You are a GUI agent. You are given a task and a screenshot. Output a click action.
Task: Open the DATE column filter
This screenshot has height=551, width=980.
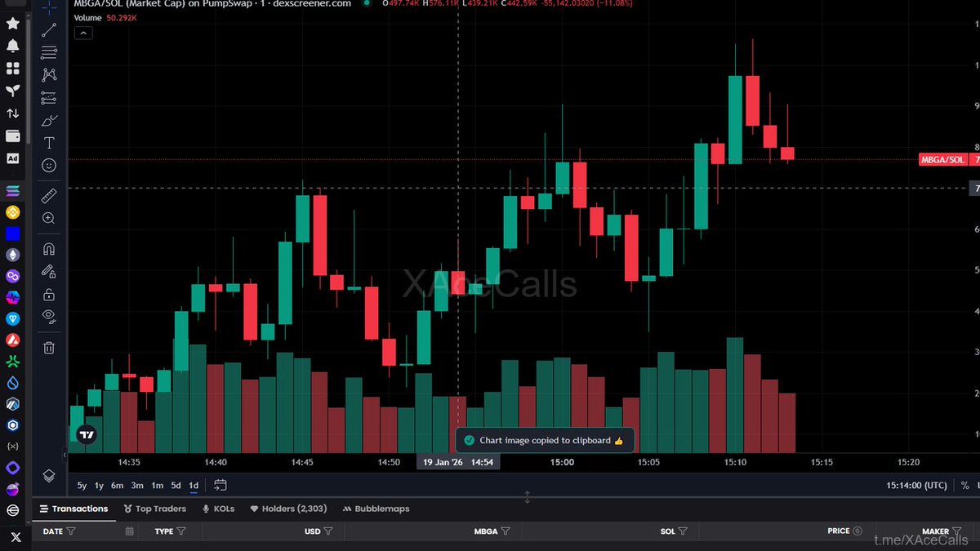(71, 531)
